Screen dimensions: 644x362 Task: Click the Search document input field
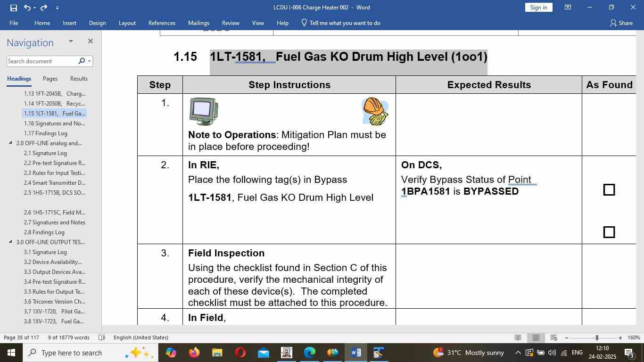[x=41, y=61]
